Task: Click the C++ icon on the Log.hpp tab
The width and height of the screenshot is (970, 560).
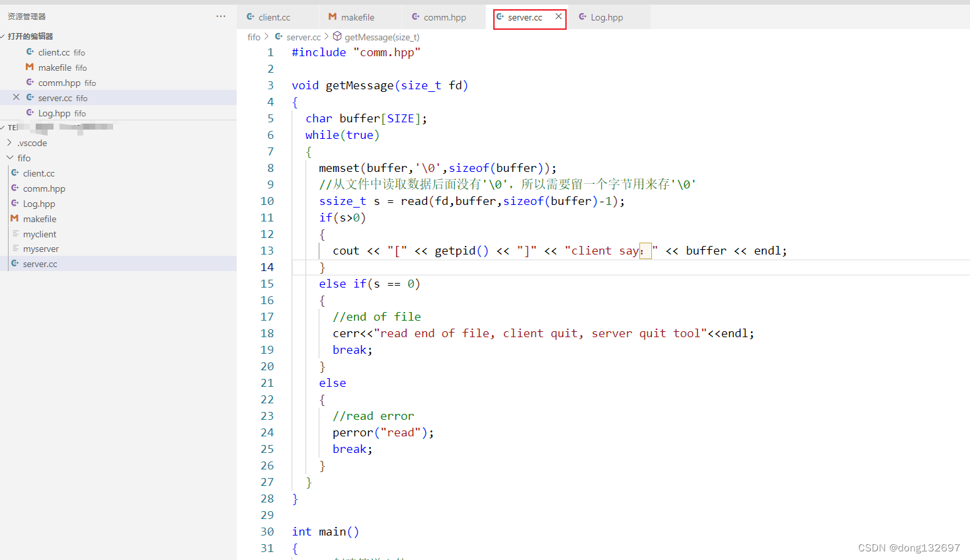Action: point(583,17)
